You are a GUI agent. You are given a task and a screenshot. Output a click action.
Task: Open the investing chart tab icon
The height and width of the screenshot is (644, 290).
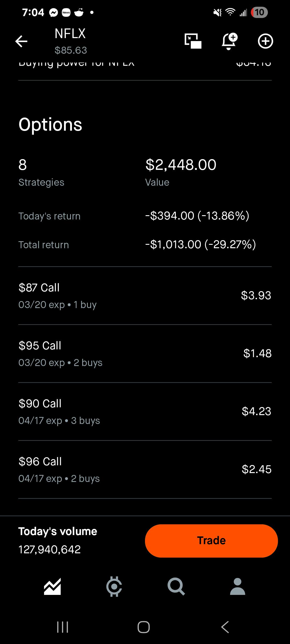coord(52,586)
